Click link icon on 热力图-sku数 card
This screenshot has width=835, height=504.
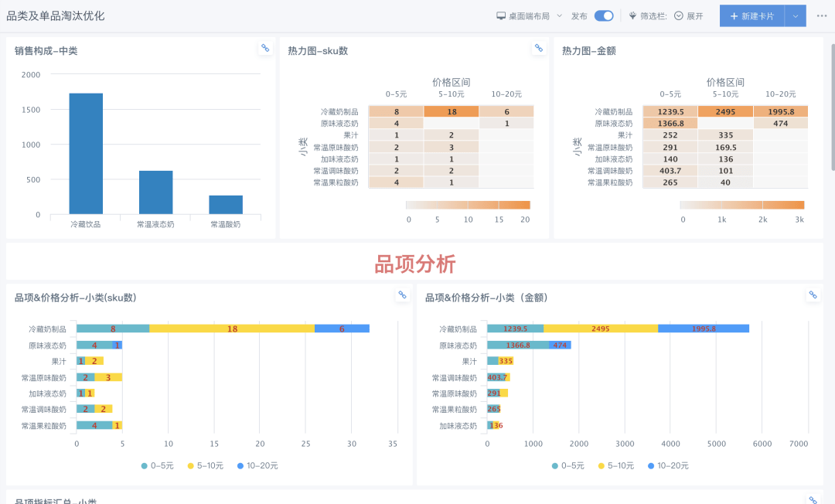click(x=539, y=48)
